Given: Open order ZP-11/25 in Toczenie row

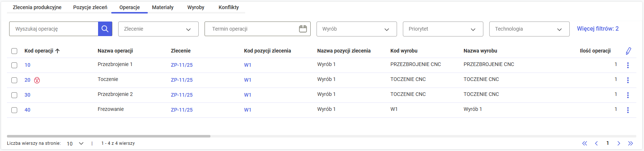Looking at the screenshot, I should pos(181,80).
